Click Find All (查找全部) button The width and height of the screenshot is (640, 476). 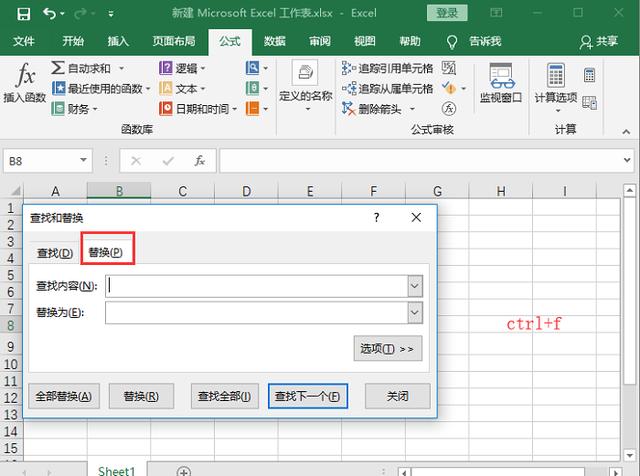tap(224, 396)
